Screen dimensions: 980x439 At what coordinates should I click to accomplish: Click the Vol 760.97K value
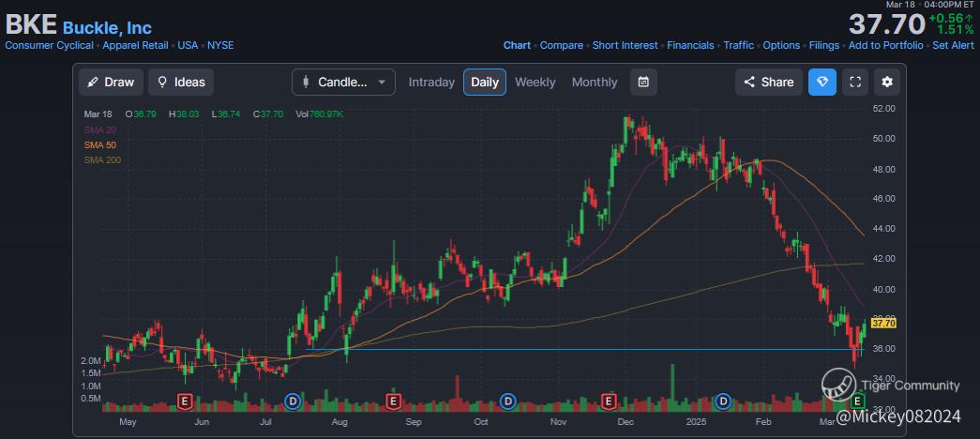(320, 114)
